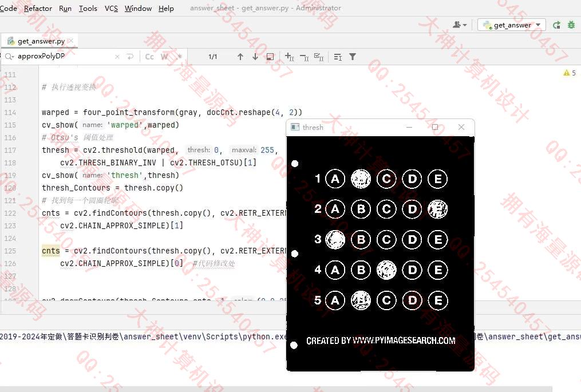
Task: Go to next occurrence with down arrow
Action: tap(255, 57)
